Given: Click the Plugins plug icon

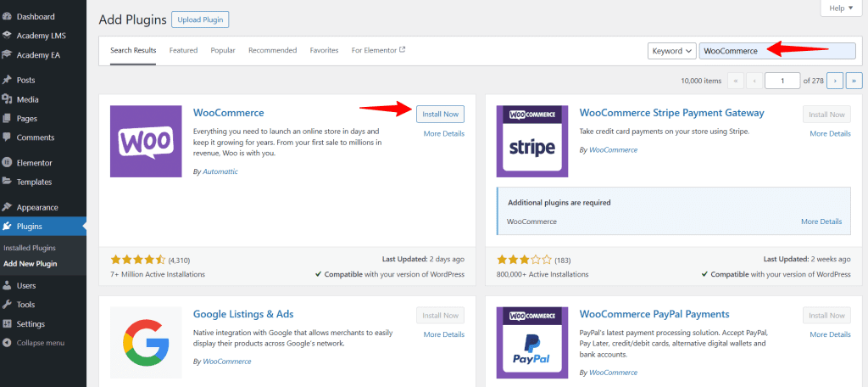Looking at the screenshot, I should pos(7,227).
